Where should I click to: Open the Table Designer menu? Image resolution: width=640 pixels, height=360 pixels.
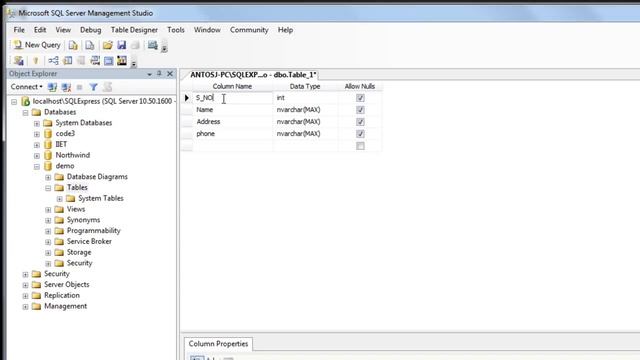(134, 30)
